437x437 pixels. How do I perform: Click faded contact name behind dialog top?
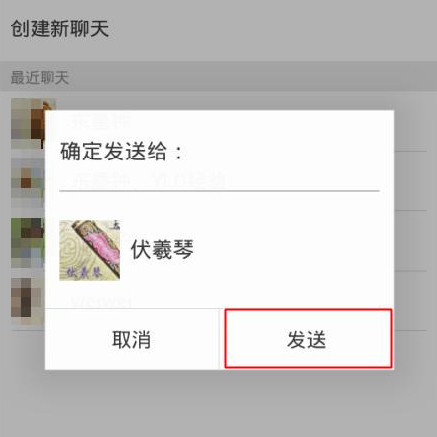(x=102, y=121)
